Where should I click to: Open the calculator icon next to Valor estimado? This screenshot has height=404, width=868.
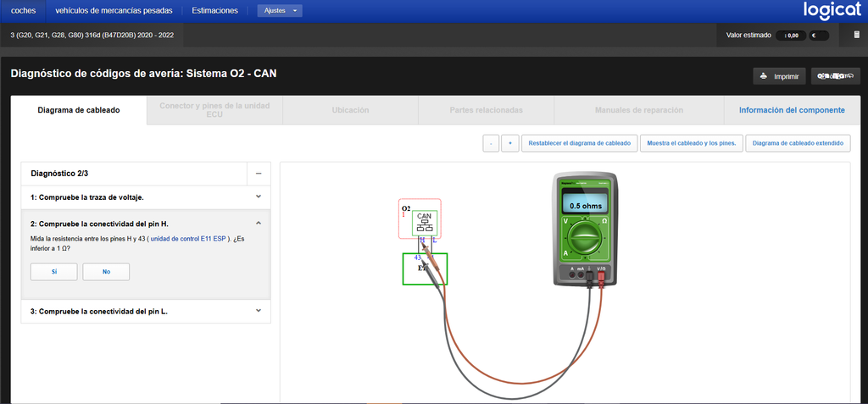tap(857, 36)
